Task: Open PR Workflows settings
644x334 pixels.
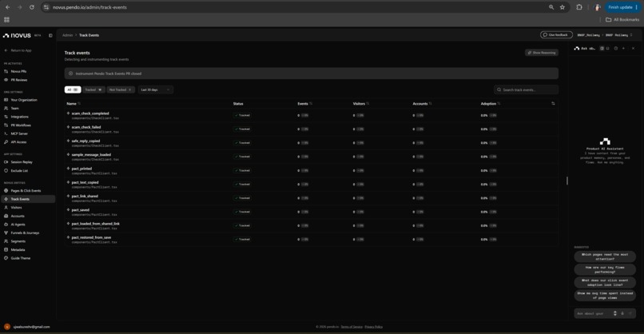Action: pyautogui.click(x=21, y=125)
